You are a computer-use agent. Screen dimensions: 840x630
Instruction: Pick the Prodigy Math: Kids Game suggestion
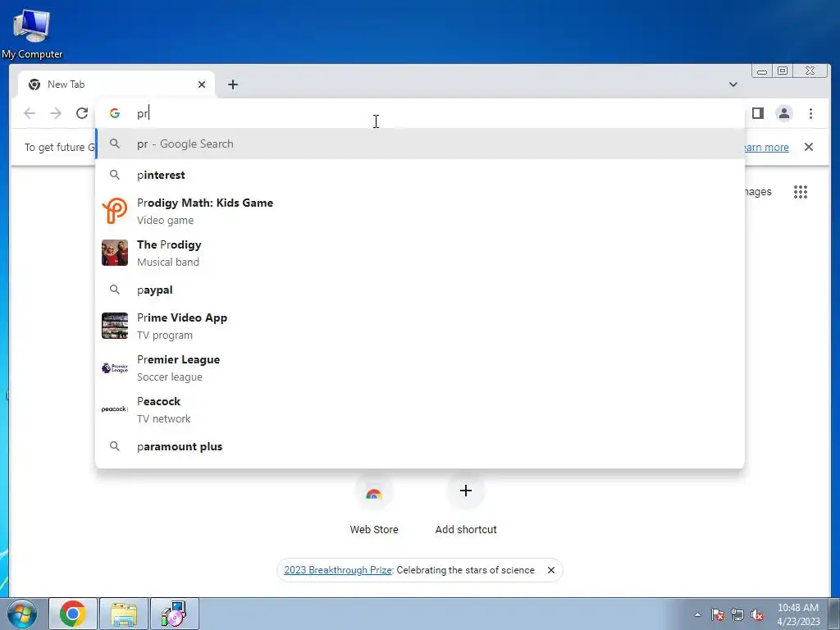tap(420, 211)
